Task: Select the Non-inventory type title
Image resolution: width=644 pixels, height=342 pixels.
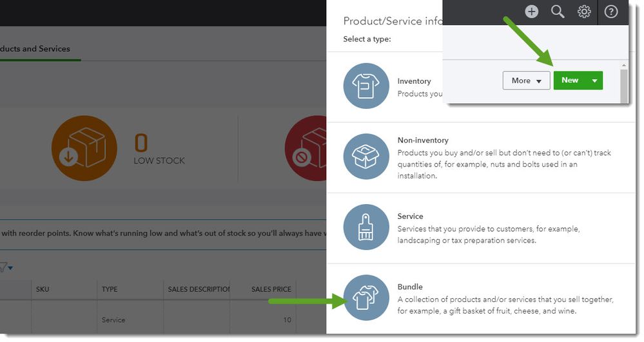Action: pyautogui.click(x=423, y=140)
